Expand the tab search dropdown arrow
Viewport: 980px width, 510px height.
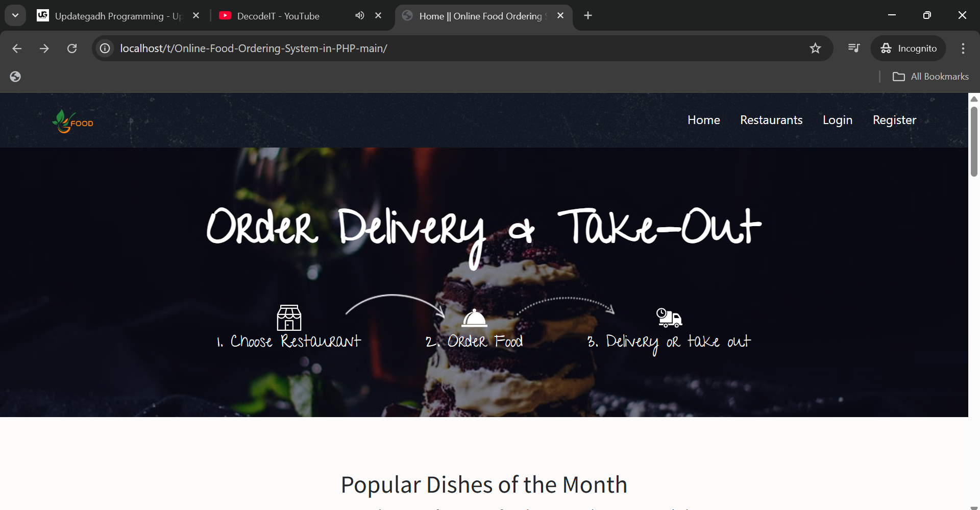pyautogui.click(x=15, y=15)
